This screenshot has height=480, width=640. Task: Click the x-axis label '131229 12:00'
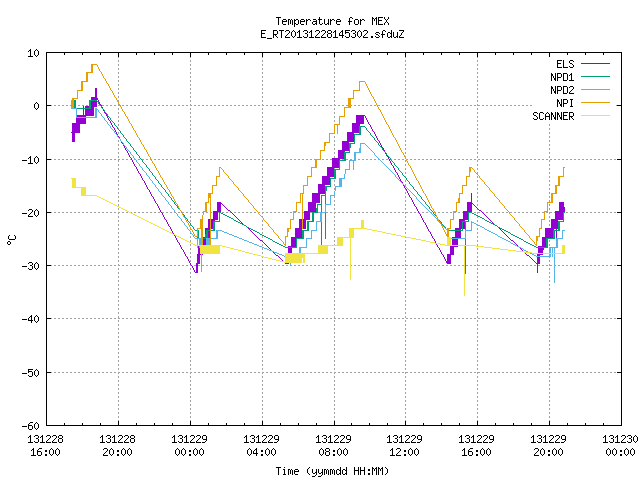[x=404, y=446]
